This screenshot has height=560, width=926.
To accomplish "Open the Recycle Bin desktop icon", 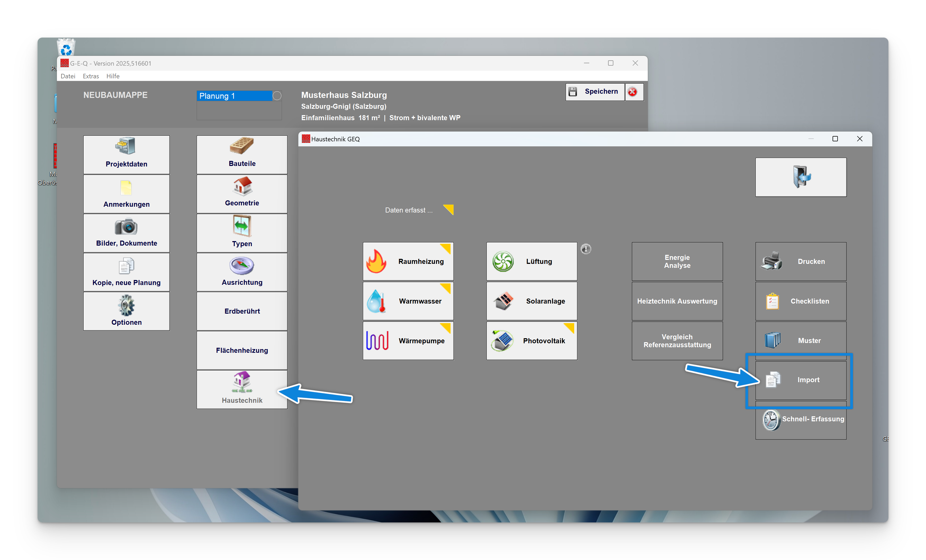I will coord(66,48).
